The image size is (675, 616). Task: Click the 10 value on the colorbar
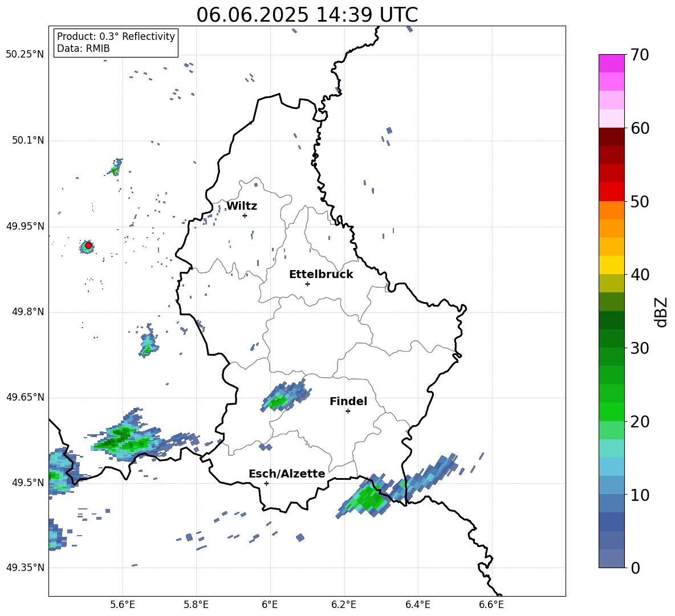(x=640, y=495)
